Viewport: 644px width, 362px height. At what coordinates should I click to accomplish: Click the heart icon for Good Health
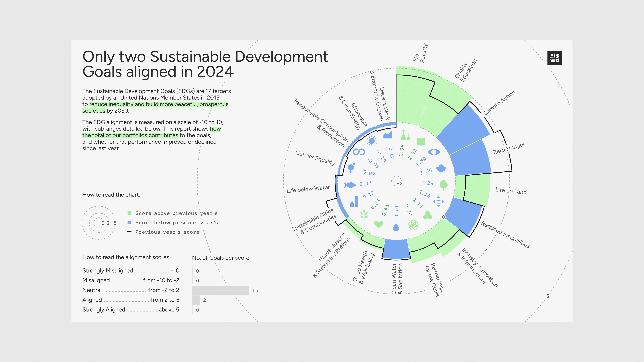point(378,224)
